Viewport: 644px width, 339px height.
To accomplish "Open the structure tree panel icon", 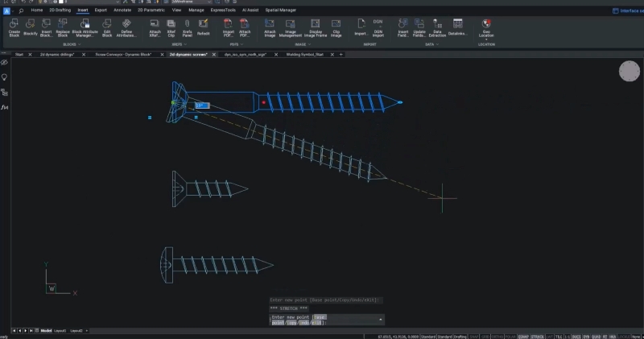I will click(x=5, y=92).
